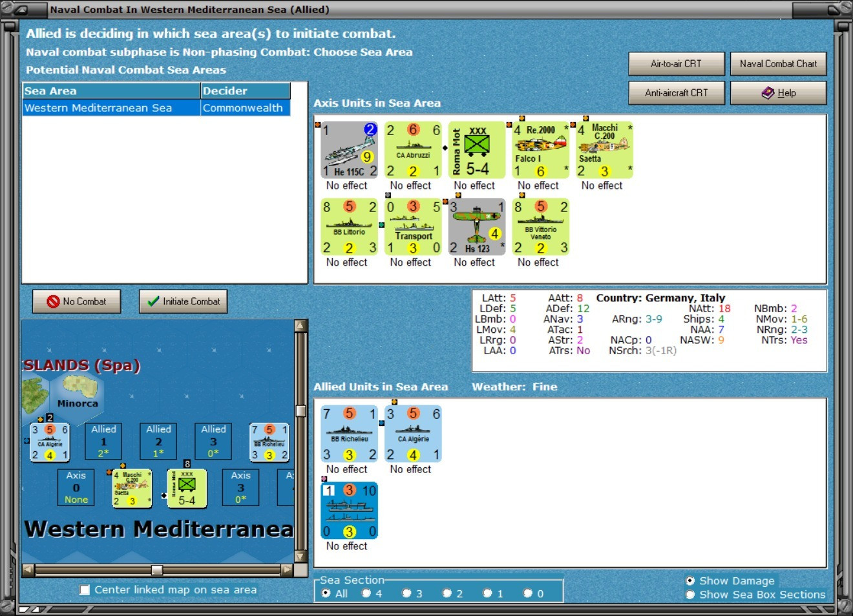Viewport: 853px width, 616px height.
Task: Select the BB Vittorio Veneto battleship counter
Action: tap(541, 227)
